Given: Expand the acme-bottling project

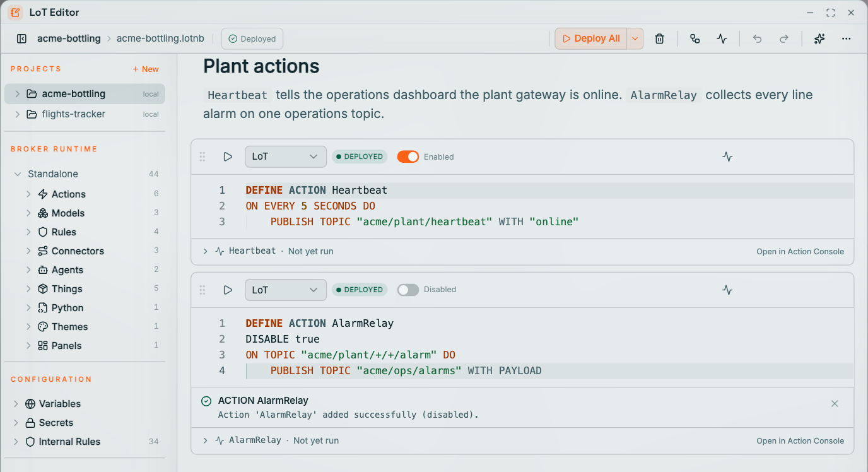Looking at the screenshot, I should [x=18, y=94].
